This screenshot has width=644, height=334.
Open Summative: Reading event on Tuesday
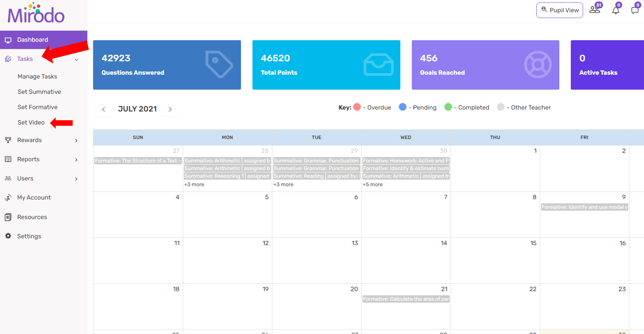coord(316,176)
